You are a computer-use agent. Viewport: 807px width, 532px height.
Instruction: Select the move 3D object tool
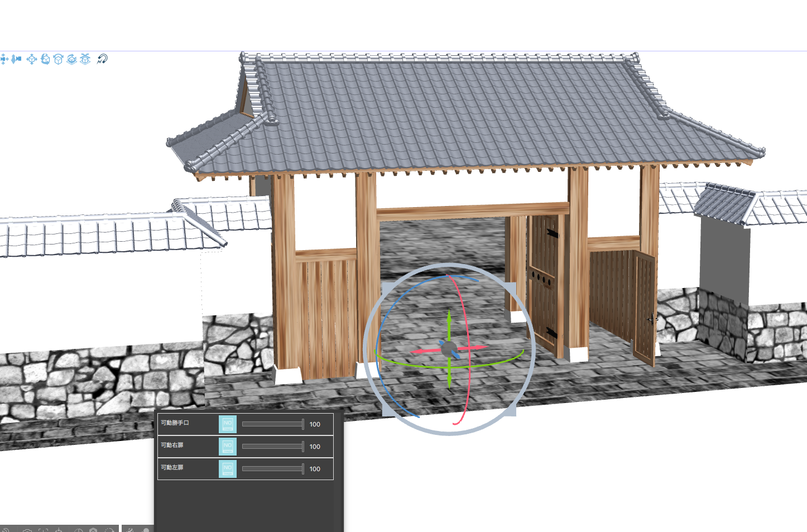(32, 59)
